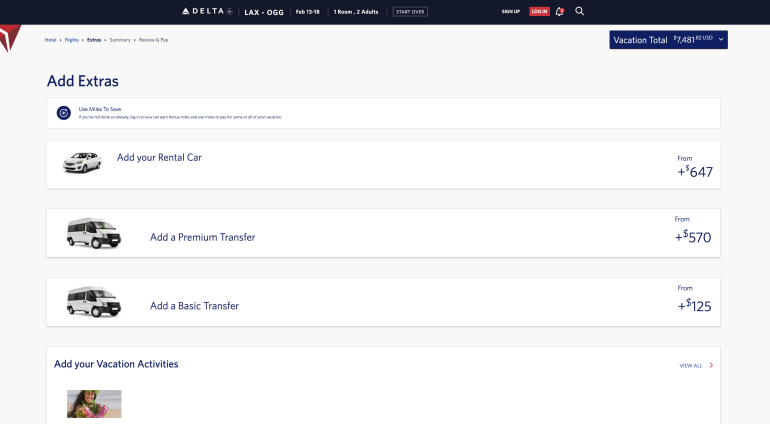Click the Sign Up link
The image size is (770, 424).
pyautogui.click(x=511, y=11)
